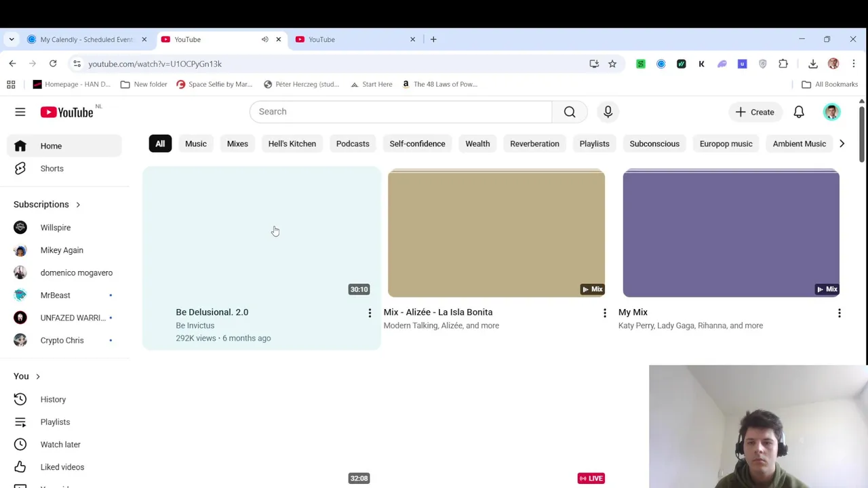
Task: Close the My Calendly tab
Action: point(144,39)
